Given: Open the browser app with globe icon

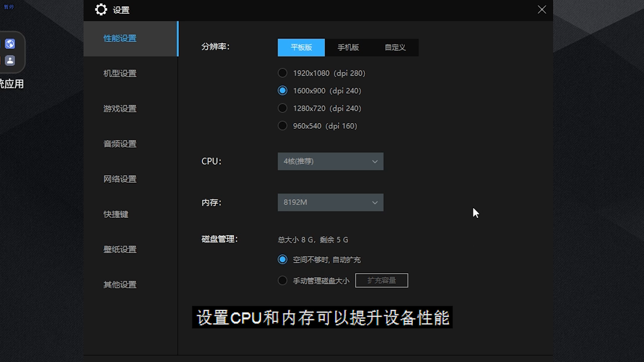Looking at the screenshot, I should [x=10, y=44].
